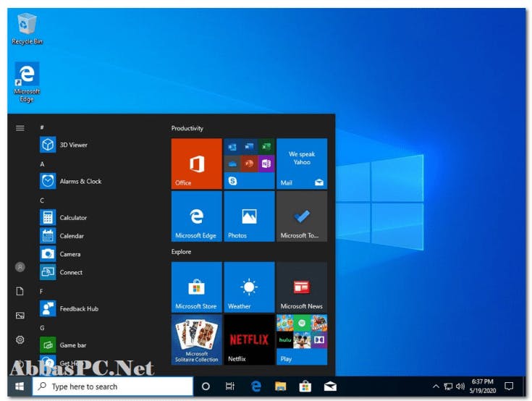Launch Edge from the taskbar
The image size is (532, 401).
coord(256,386)
